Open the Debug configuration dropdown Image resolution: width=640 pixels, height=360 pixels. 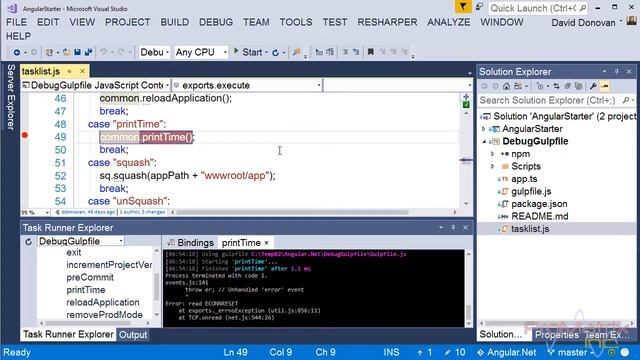[154, 52]
